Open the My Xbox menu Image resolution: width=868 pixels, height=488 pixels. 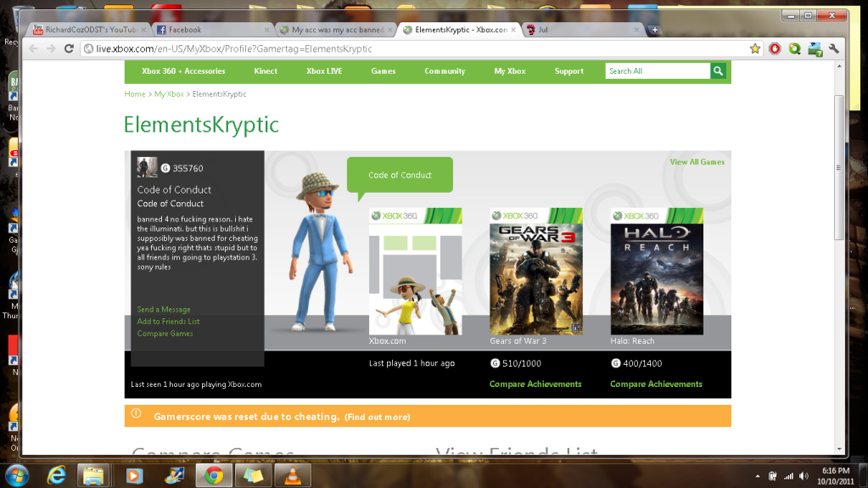tap(510, 71)
